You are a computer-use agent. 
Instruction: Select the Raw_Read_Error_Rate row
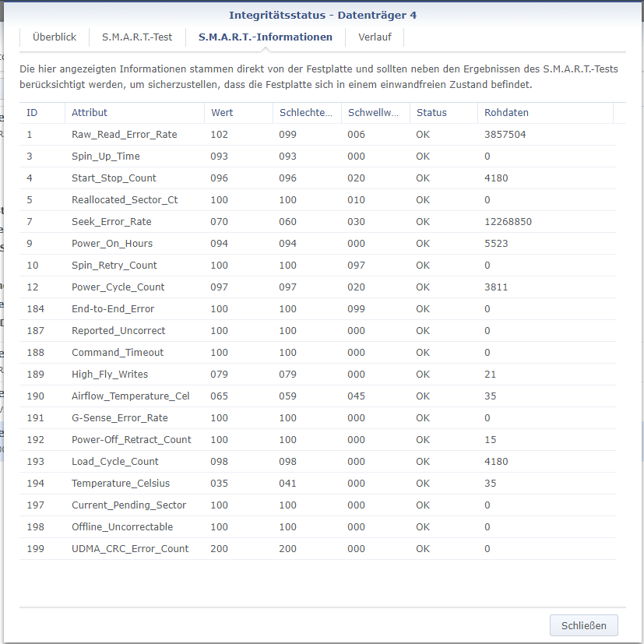[318, 134]
